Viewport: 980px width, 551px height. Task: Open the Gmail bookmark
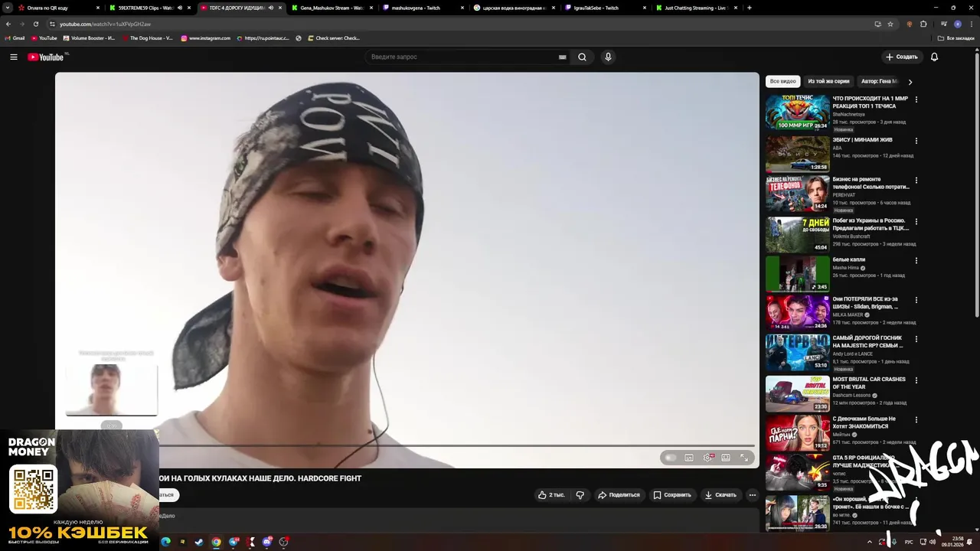15,37
